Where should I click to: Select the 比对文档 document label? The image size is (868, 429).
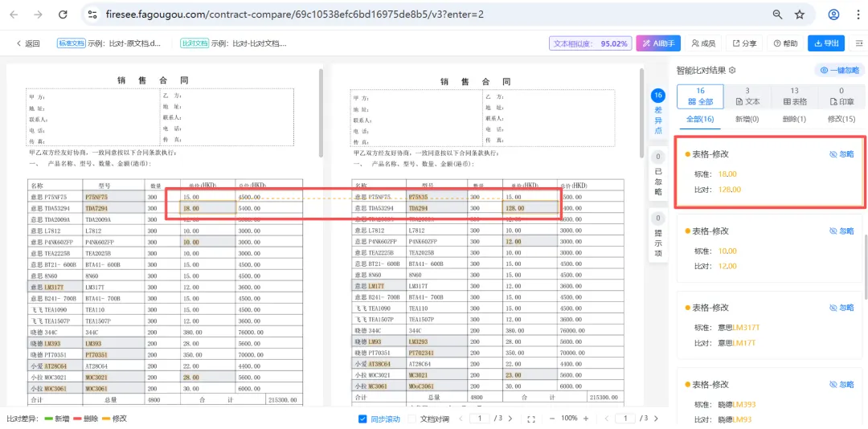194,43
